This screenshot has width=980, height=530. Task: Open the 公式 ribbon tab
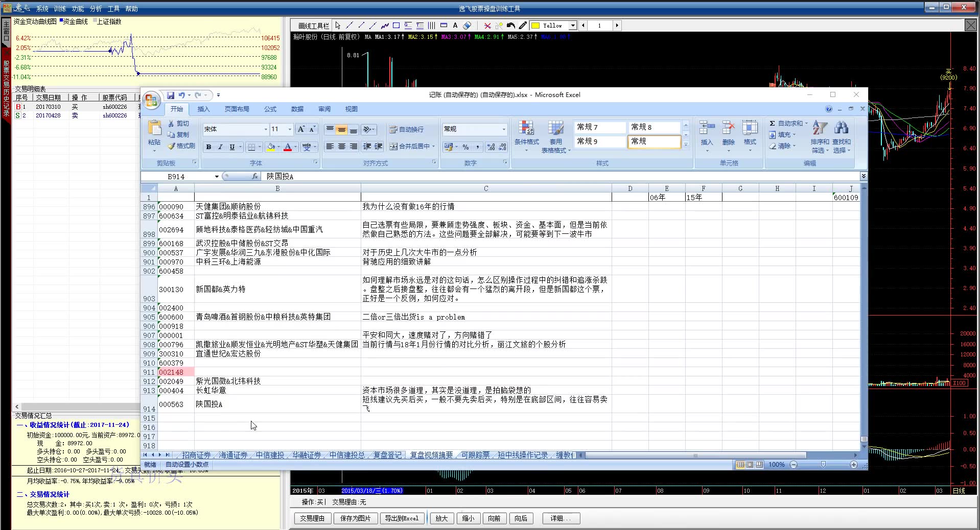[270, 109]
